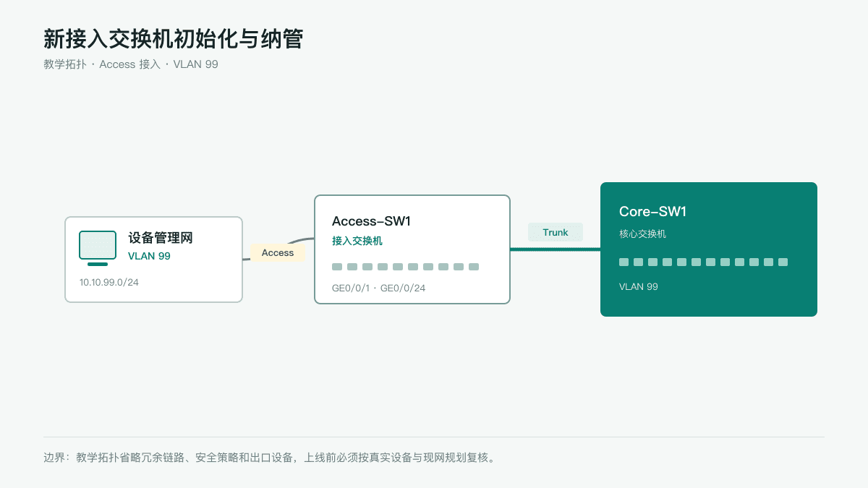Click the subtitle 教学拓扑 · Access 接入 · VLAN 99
Screen dimensions: 868x488
coord(131,64)
